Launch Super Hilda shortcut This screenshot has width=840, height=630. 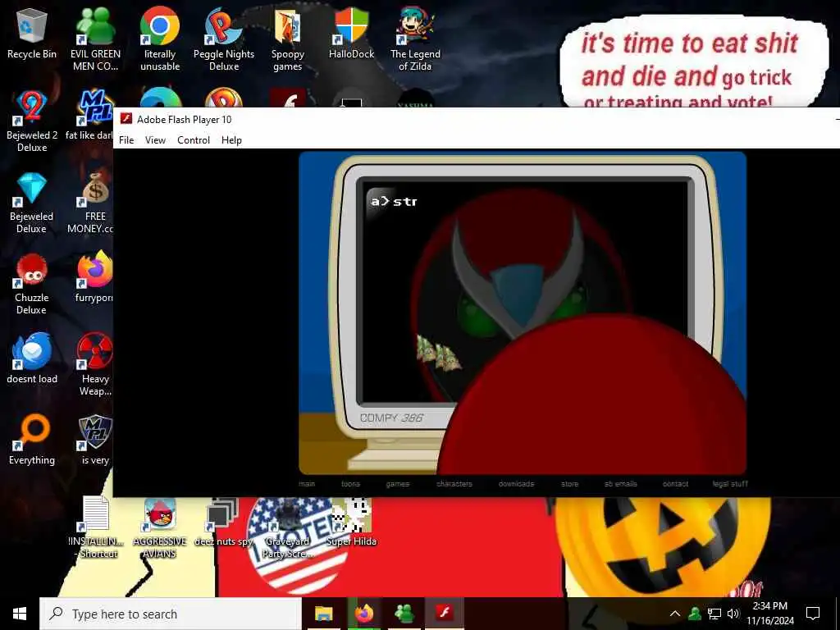click(x=351, y=522)
